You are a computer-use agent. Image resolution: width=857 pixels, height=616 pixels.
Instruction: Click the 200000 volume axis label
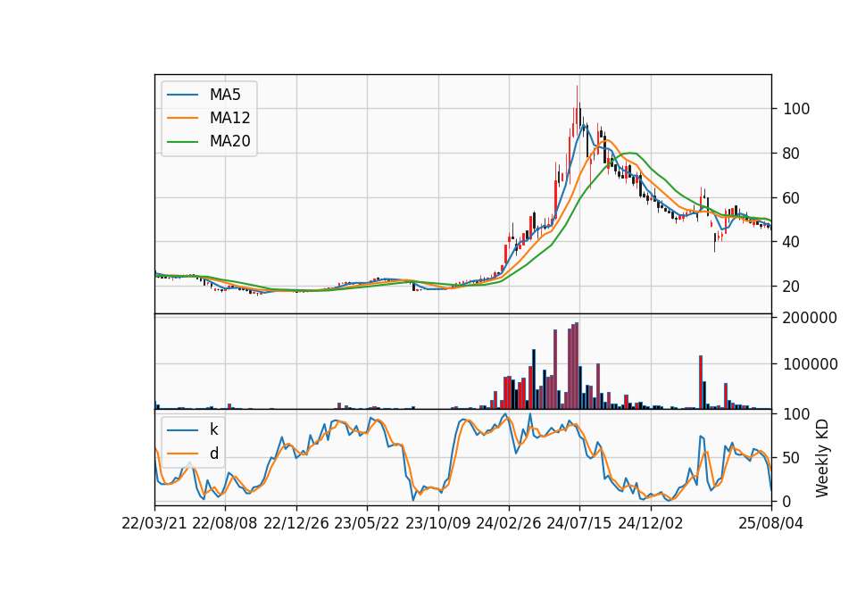coord(810,318)
